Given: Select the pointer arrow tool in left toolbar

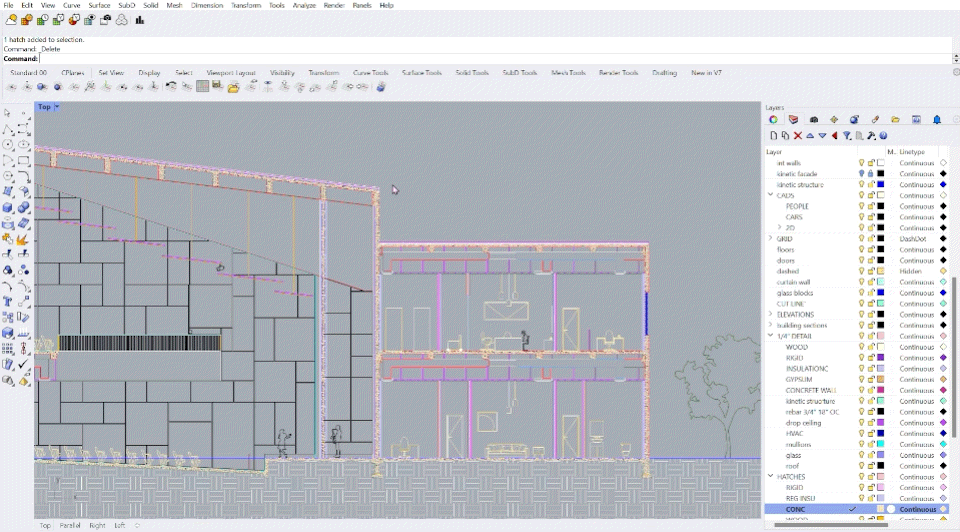Looking at the screenshot, I should [7, 113].
